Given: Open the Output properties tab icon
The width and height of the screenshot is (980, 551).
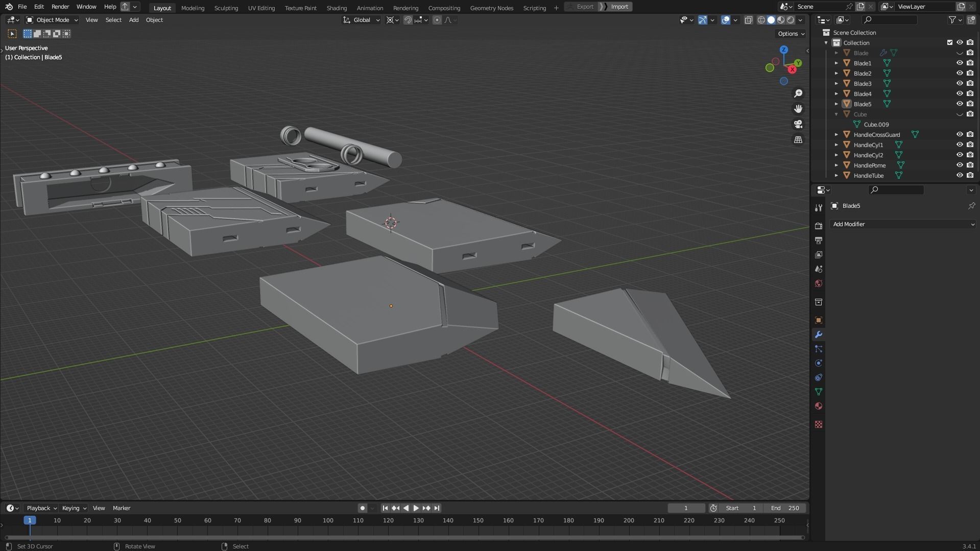Looking at the screenshot, I should tap(819, 240).
